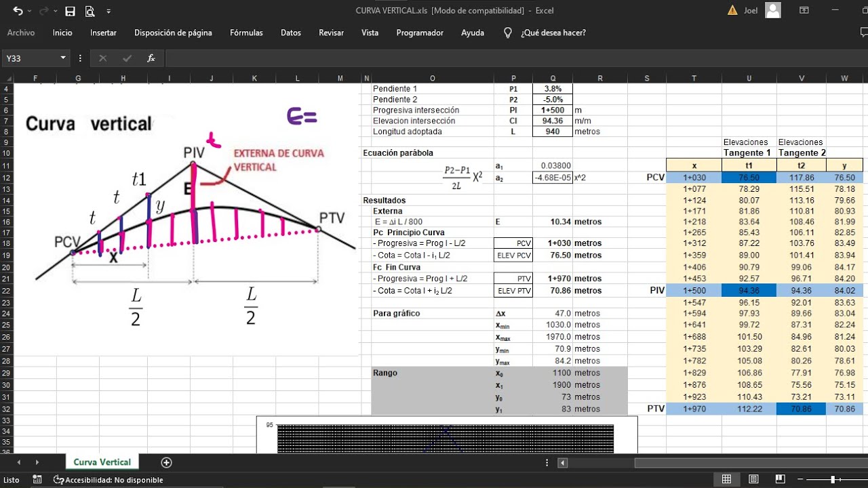Viewport: 868px width, 488px height.
Task: Open Print Preview from quick access toolbar
Action: tap(90, 11)
